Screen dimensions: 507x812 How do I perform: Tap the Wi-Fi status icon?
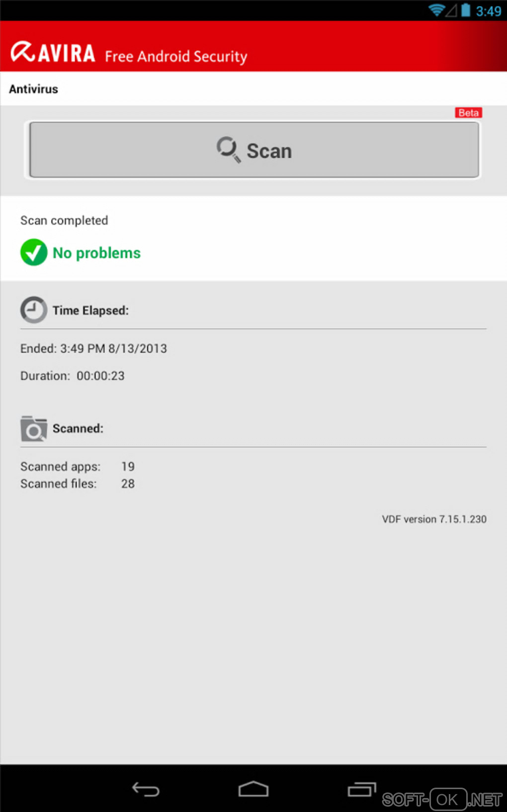pyautogui.click(x=436, y=10)
